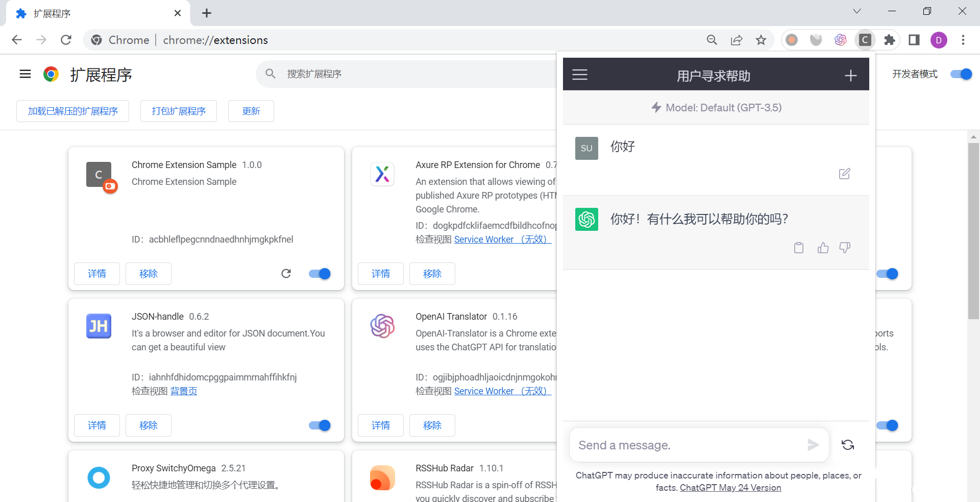Copy the ChatGPT reply to clipboard
The height and width of the screenshot is (502, 980).
(x=799, y=248)
